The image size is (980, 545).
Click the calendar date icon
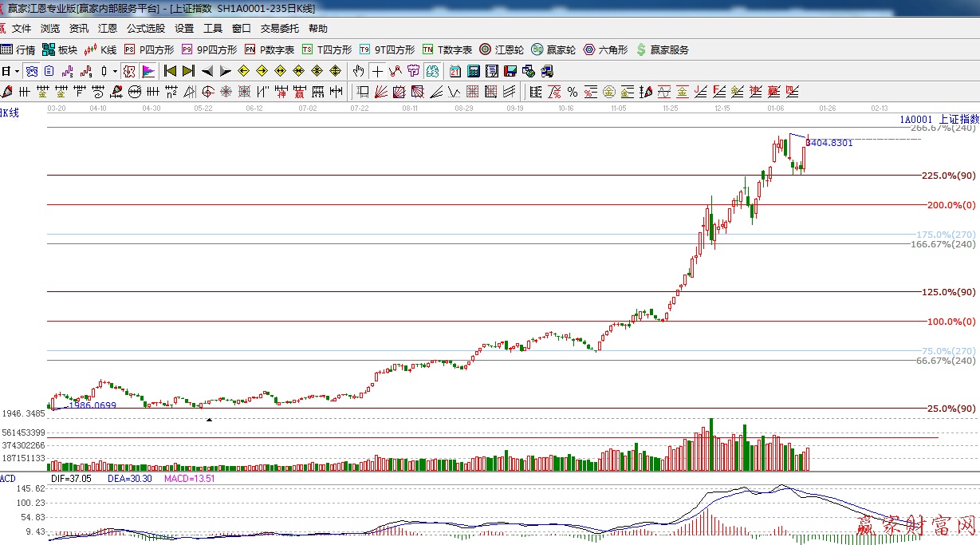click(455, 71)
